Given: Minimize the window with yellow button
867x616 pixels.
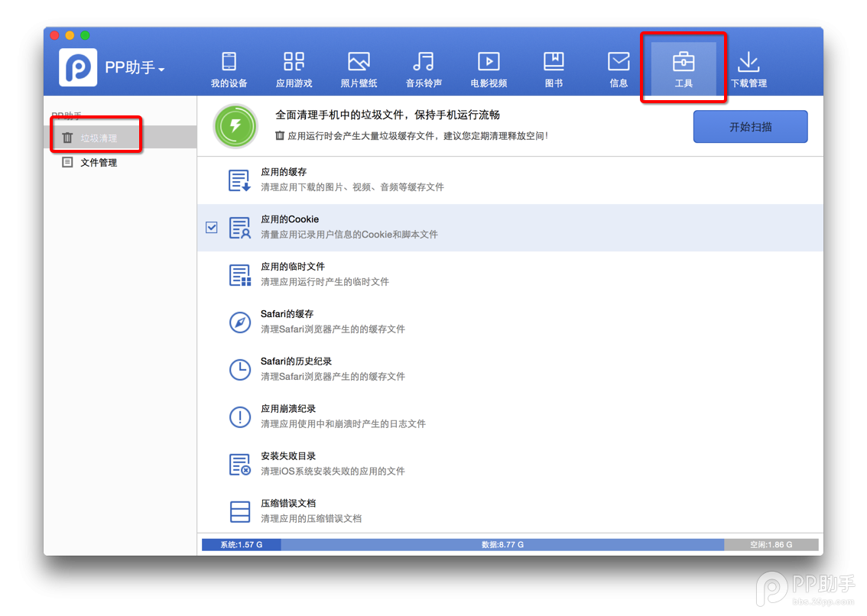Looking at the screenshot, I should click(x=70, y=35).
